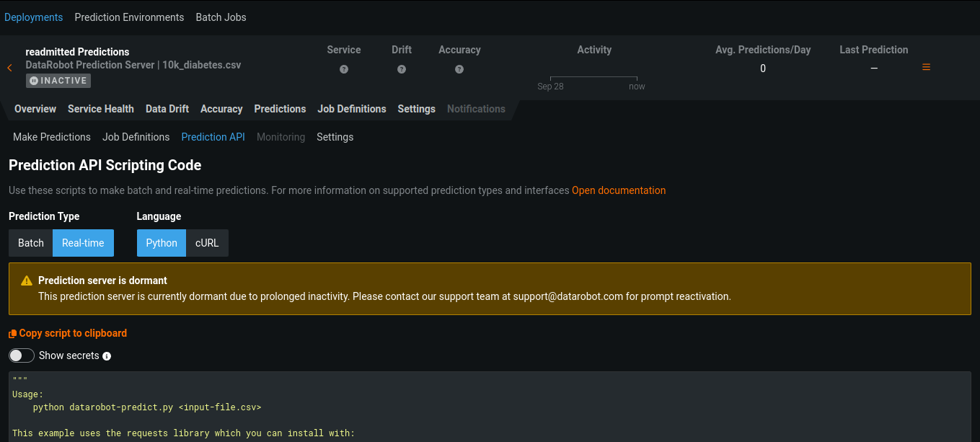980x442 pixels.
Task: Click the Activity timeline chart
Action: 593,78
